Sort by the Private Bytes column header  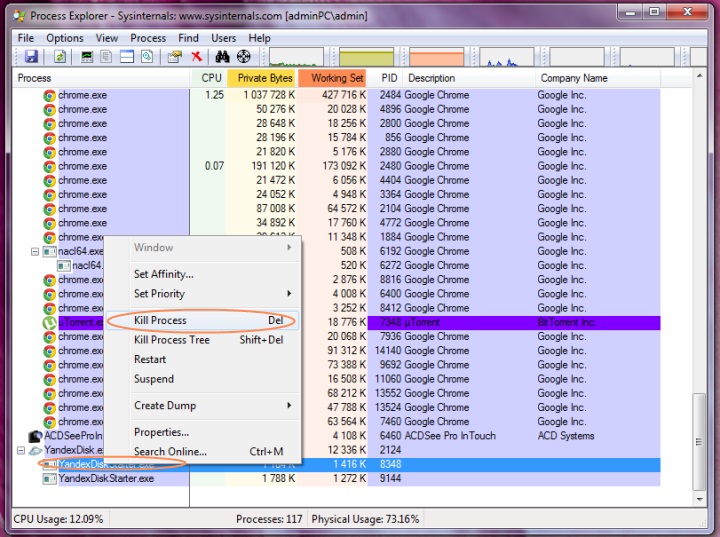tap(262, 78)
